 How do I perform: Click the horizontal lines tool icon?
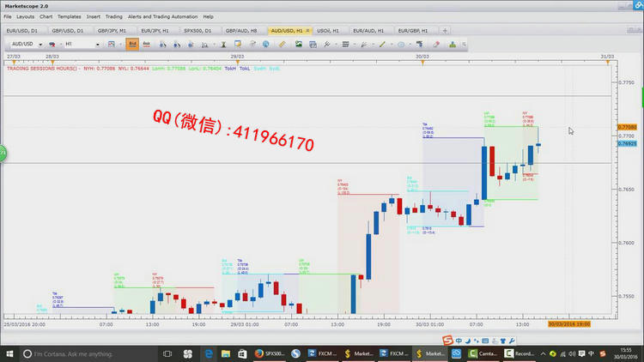(x=345, y=44)
